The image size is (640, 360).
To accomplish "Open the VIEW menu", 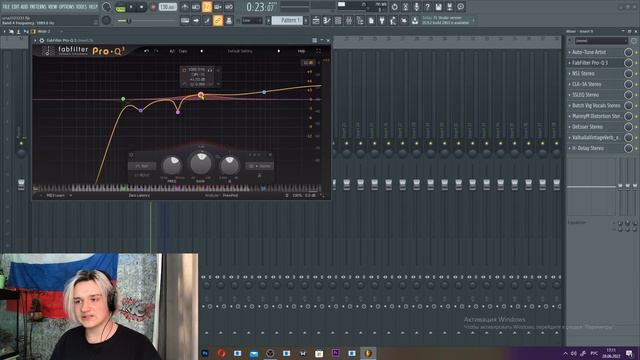I will click(x=53, y=7).
